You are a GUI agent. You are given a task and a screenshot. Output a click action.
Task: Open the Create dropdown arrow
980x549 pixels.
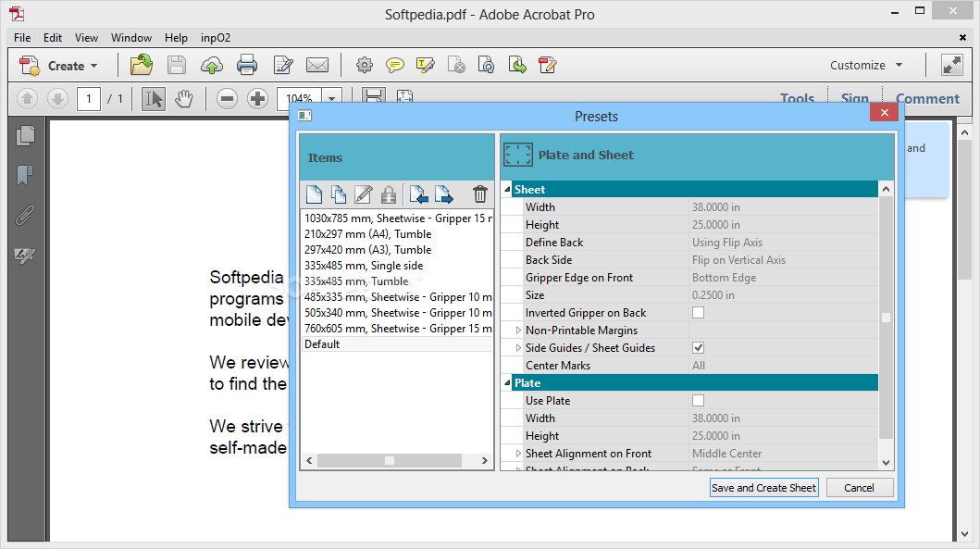tap(93, 66)
